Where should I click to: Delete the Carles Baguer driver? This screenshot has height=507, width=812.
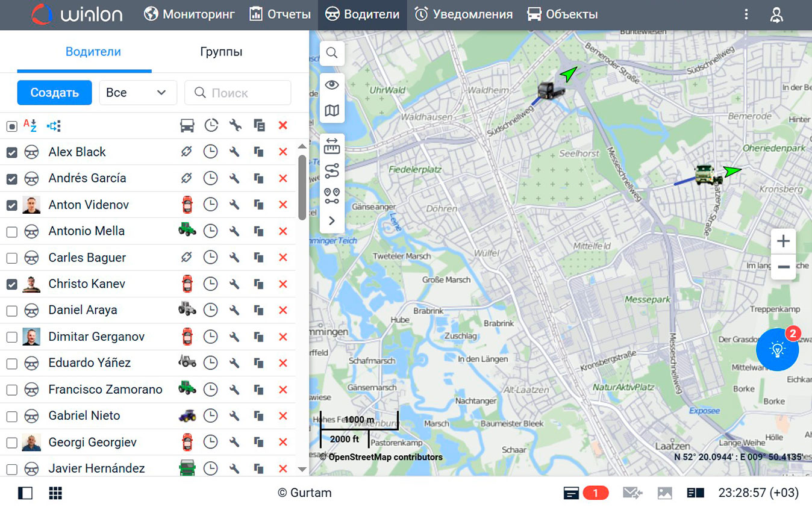283,258
